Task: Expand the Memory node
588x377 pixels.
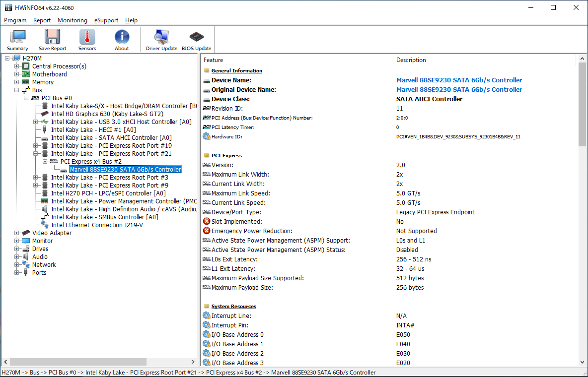Action: tap(16, 82)
